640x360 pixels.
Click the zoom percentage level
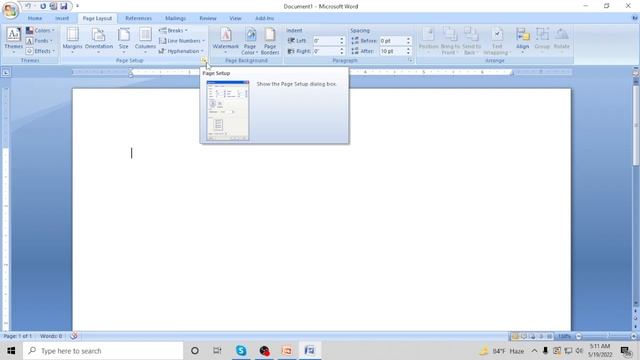564,336
